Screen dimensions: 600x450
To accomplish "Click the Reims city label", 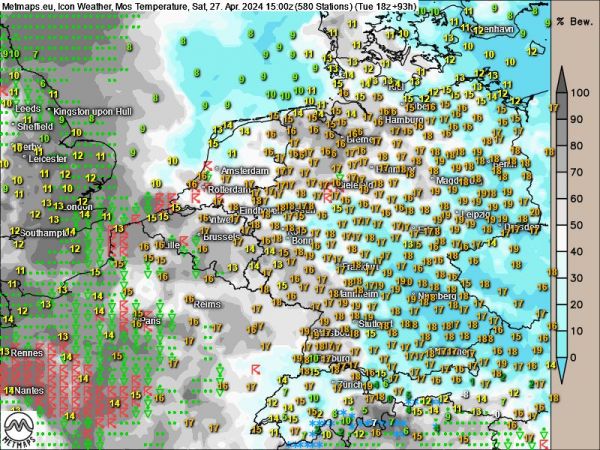I will [207, 303].
